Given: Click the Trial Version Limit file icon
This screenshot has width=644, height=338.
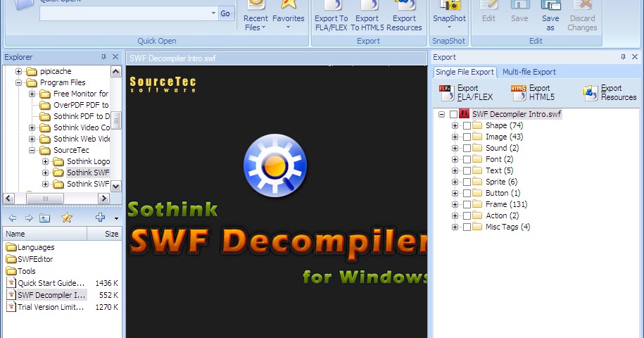Looking at the screenshot, I should point(11,307).
